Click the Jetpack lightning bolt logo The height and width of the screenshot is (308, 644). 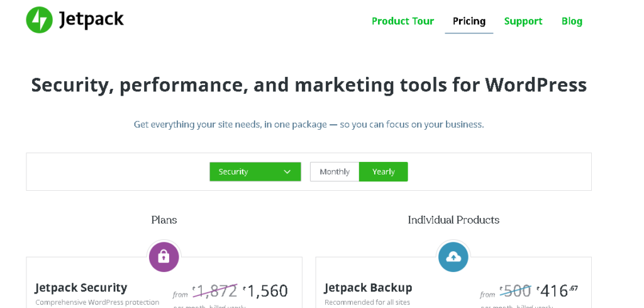pos(40,20)
